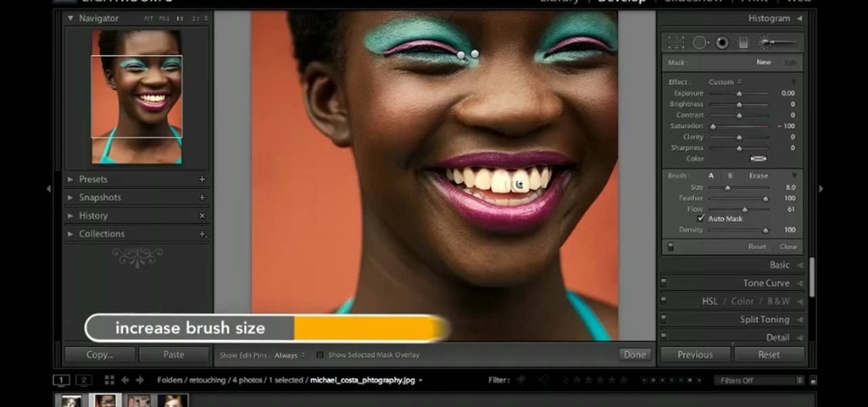
Task: Expand the Tone Curve panel
Action: [766, 283]
